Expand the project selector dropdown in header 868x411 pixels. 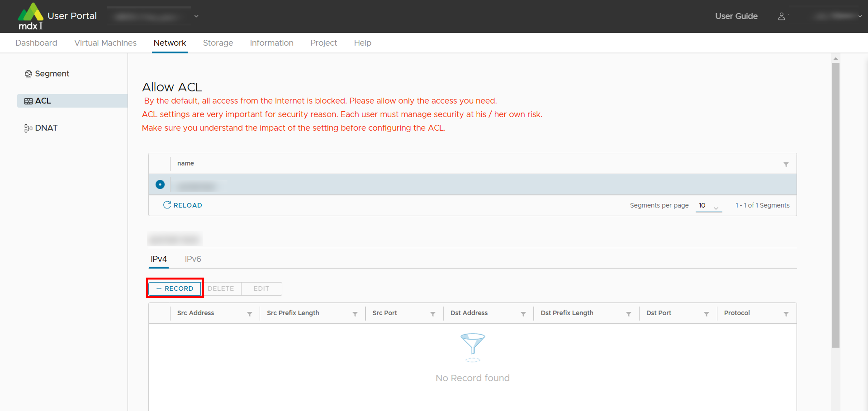coord(196,16)
